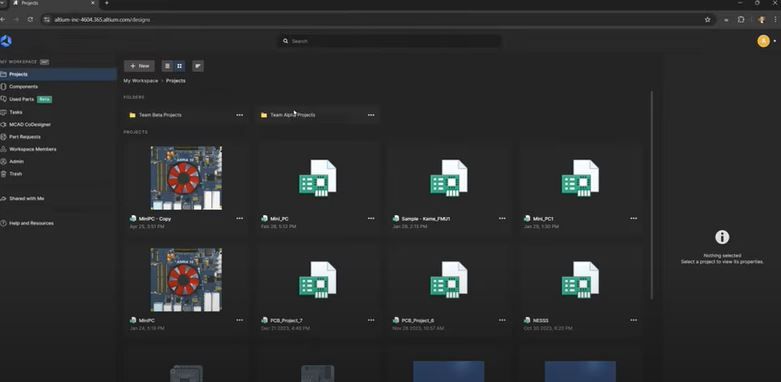
Task: Open the browser extensions icon
Action: point(741,20)
